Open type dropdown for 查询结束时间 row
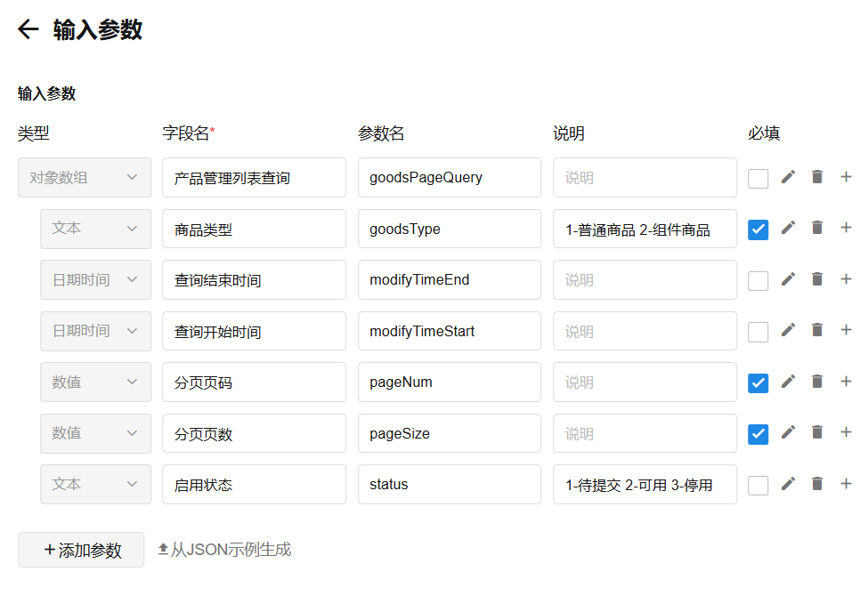The width and height of the screenshot is (868, 604). [x=96, y=280]
